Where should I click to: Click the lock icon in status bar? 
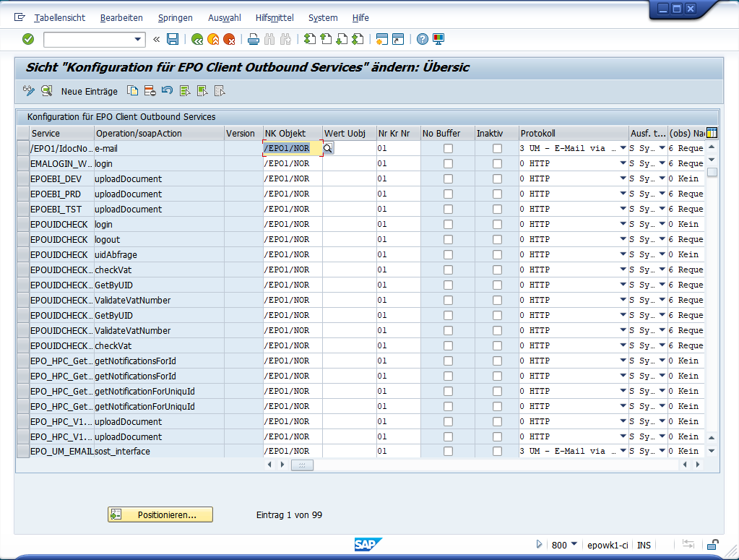[x=712, y=545]
